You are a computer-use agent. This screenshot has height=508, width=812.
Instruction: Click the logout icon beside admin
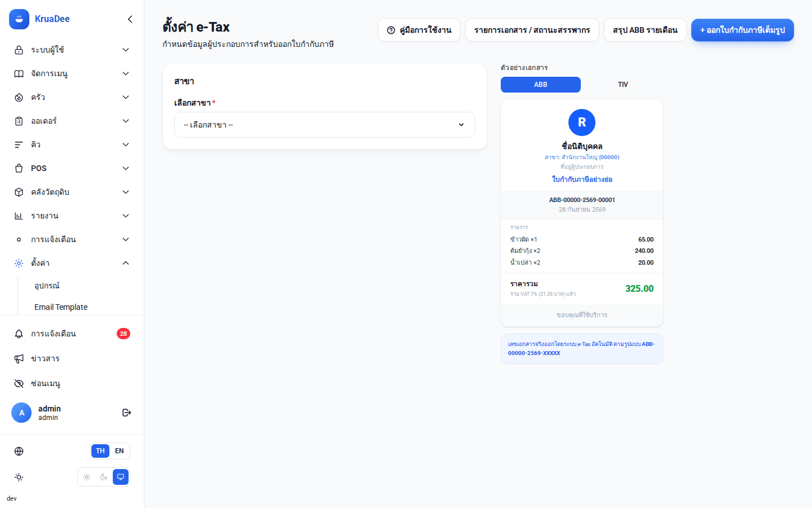(x=127, y=413)
